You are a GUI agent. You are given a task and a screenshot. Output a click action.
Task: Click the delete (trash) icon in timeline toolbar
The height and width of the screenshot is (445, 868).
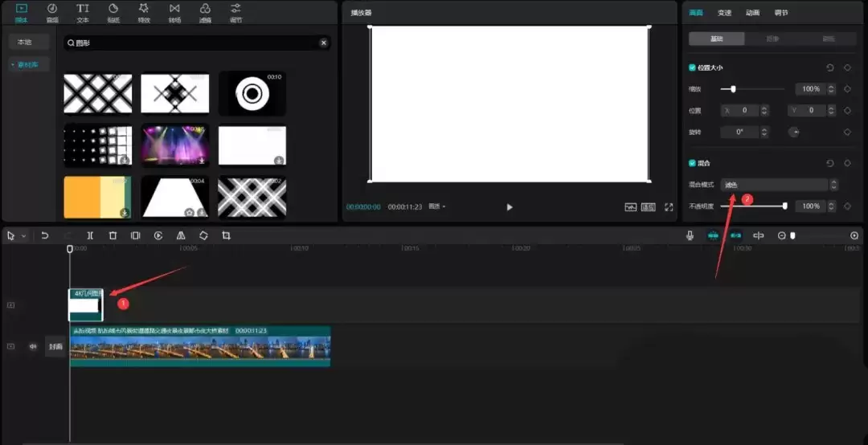pyautogui.click(x=113, y=235)
